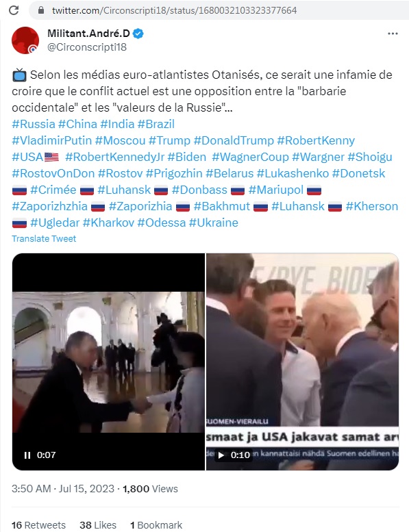Open the left Kremlin handshake video thumbnail
The width and height of the screenshot is (409, 532).
[109, 362]
